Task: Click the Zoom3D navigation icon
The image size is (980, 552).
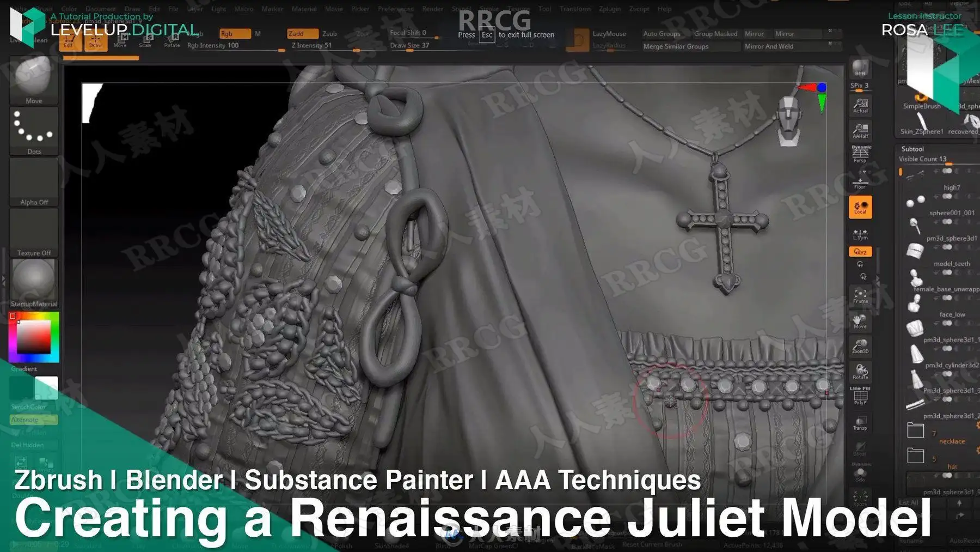Action: [x=860, y=347]
